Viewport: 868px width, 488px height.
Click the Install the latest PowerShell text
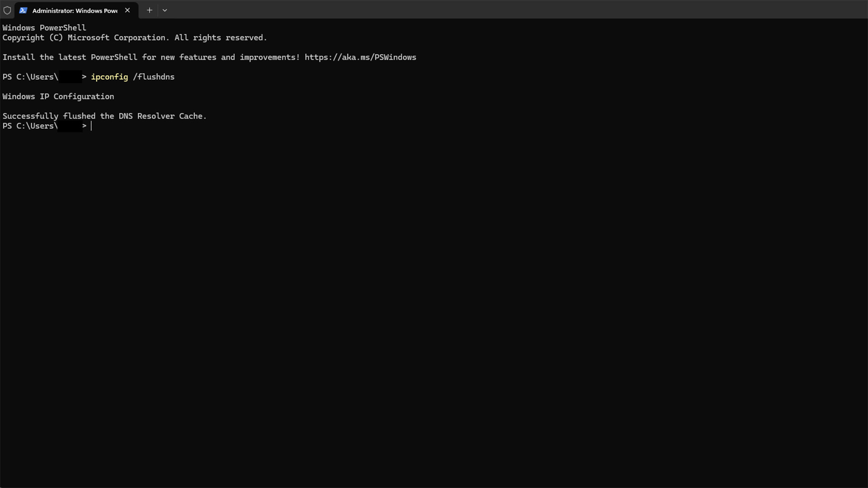coord(70,57)
